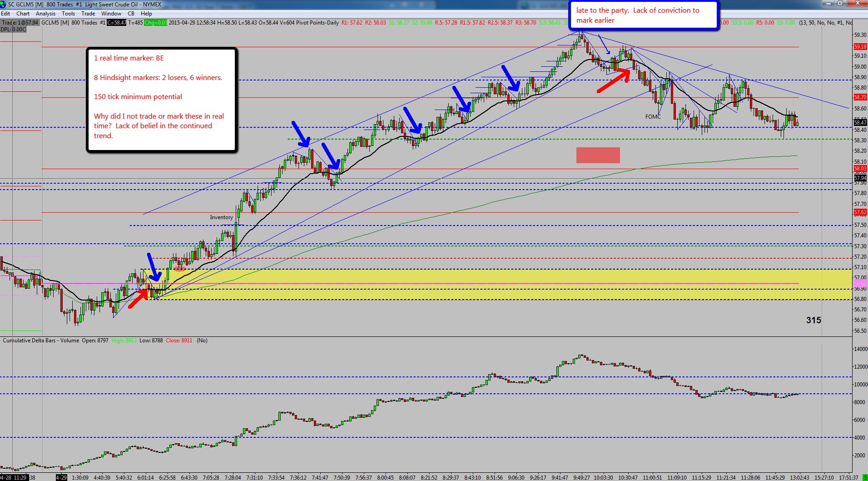Click the 9:49:27 time axis label
The image size is (868, 481).
[x=581, y=478]
